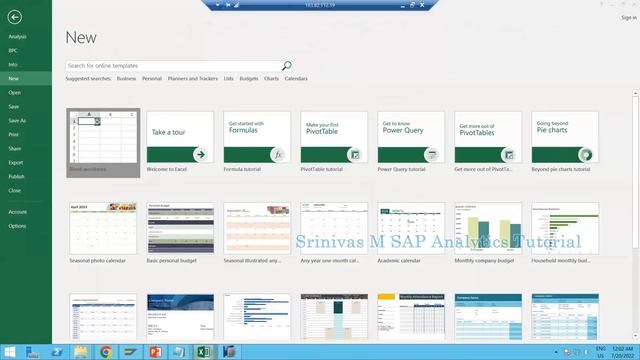640x360 pixels.
Task: Choose Save in the backstage menu
Action: point(13,107)
